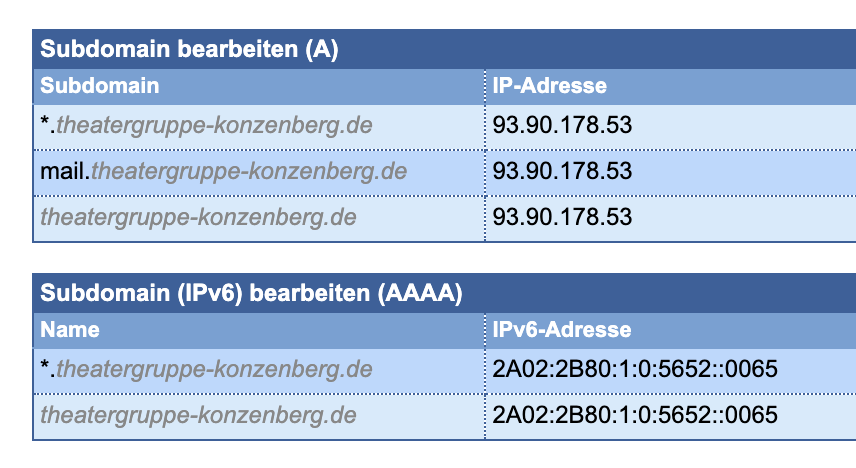Click 'Subdomain (IPv6) bearbeiten (AAAA)' header

point(251,293)
